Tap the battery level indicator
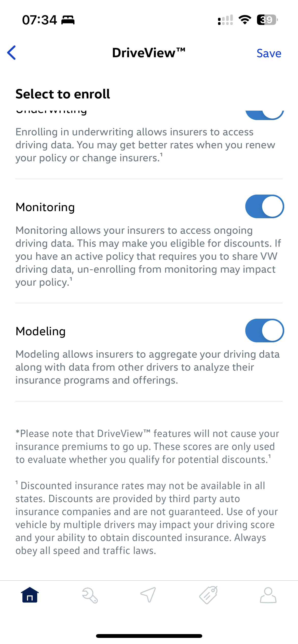The image size is (298, 644). point(267,20)
